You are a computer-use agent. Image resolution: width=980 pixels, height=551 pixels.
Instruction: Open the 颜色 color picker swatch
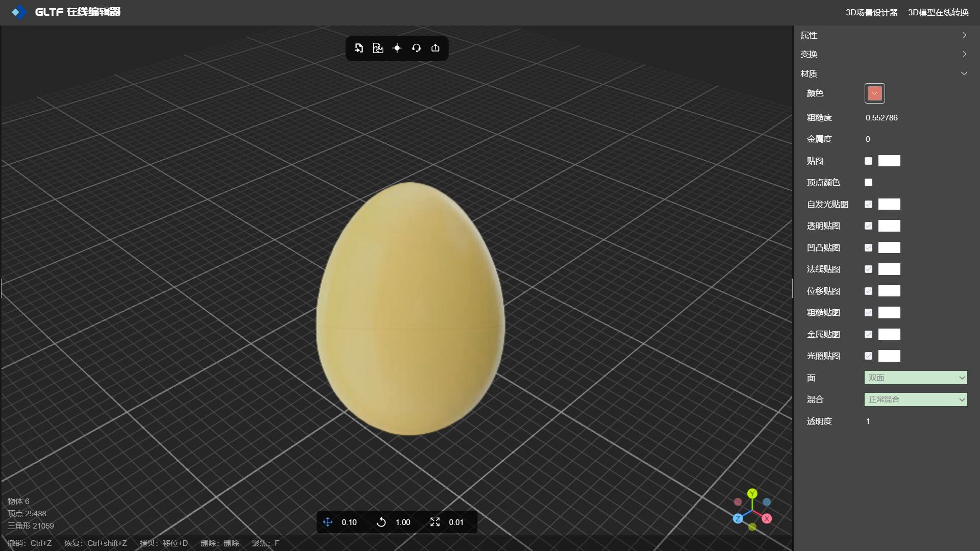pos(874,93)
